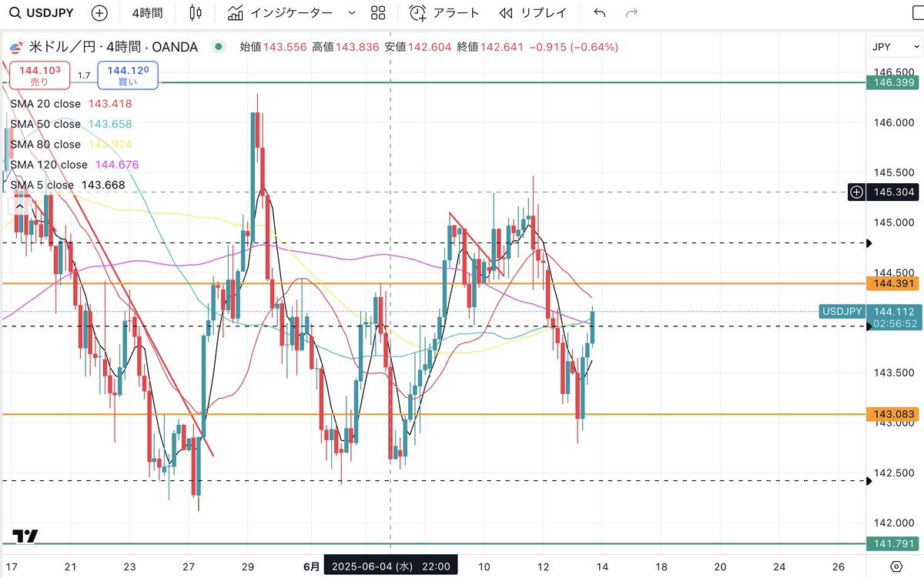Click the 米ドル／円 · 4時間 · OANDA symbol title
Image resolution: width=924 pixels, height=578 pixels.
click(x=113, y=47)
